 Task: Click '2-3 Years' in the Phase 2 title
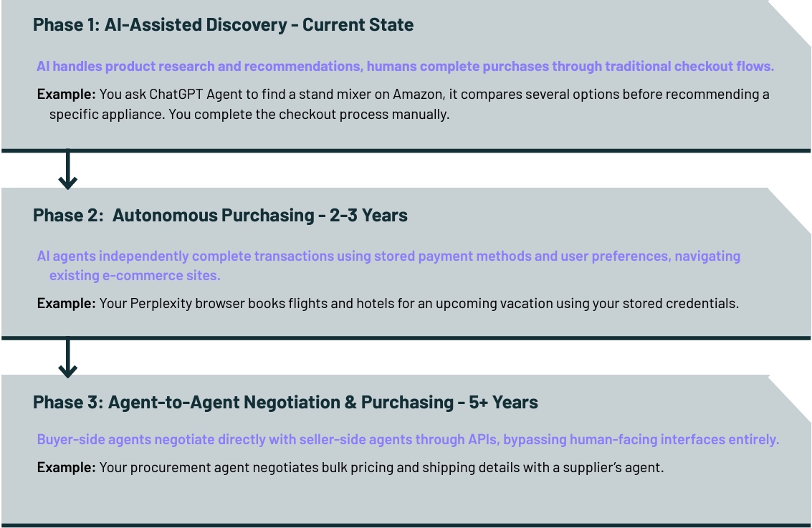[x=368, y=215]
